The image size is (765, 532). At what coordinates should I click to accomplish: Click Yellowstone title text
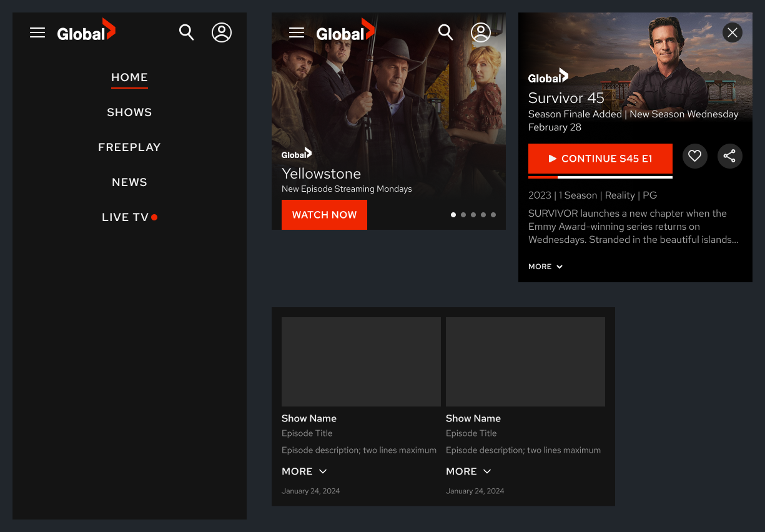(x=321, y=174)
